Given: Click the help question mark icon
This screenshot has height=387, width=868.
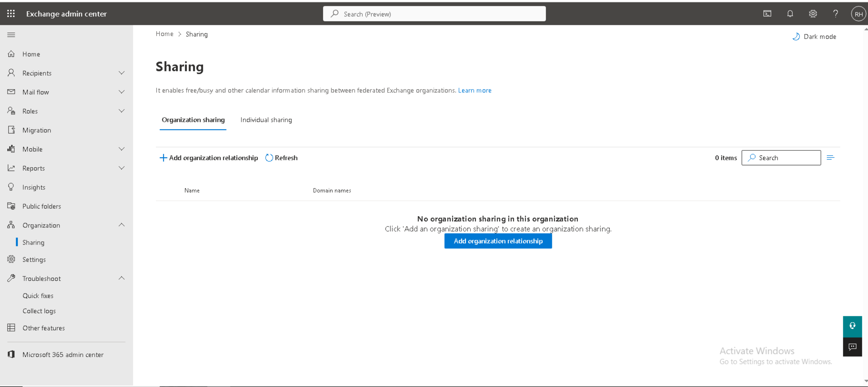Looking at the screenshot, I should 835,14.
